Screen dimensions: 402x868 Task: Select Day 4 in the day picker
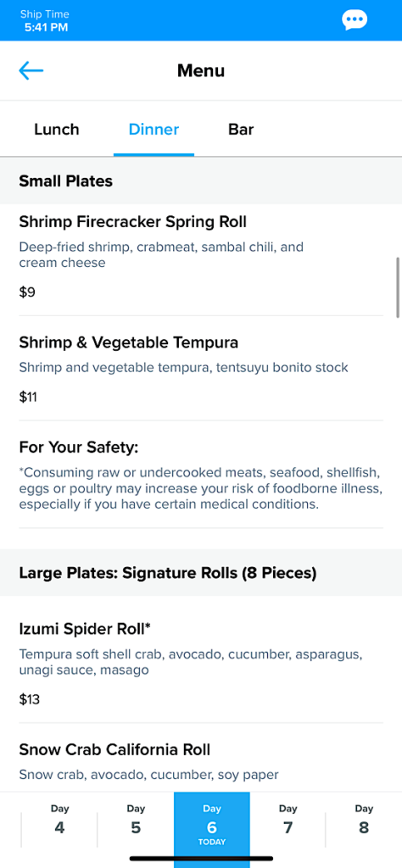(60, 820)
